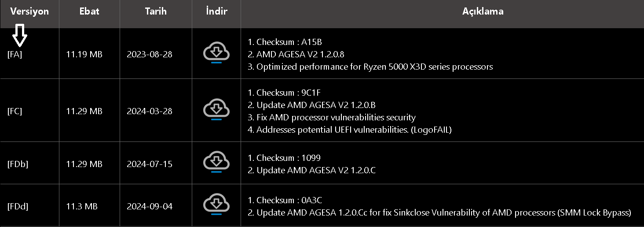This screenshot has height=227, width=644.
Task: Select the Açıklama column header
Action: (483, 11)
